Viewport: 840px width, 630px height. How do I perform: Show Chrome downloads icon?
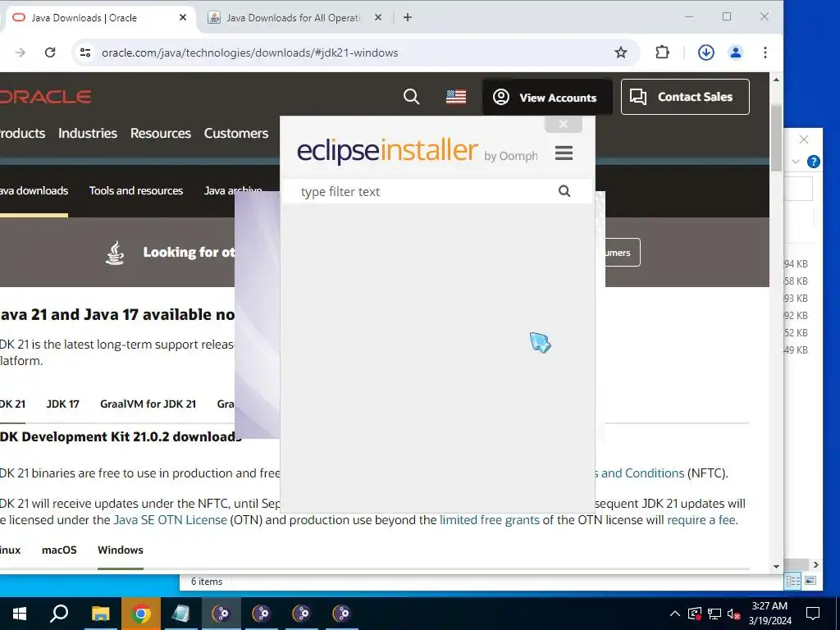[x=705, y=52]
